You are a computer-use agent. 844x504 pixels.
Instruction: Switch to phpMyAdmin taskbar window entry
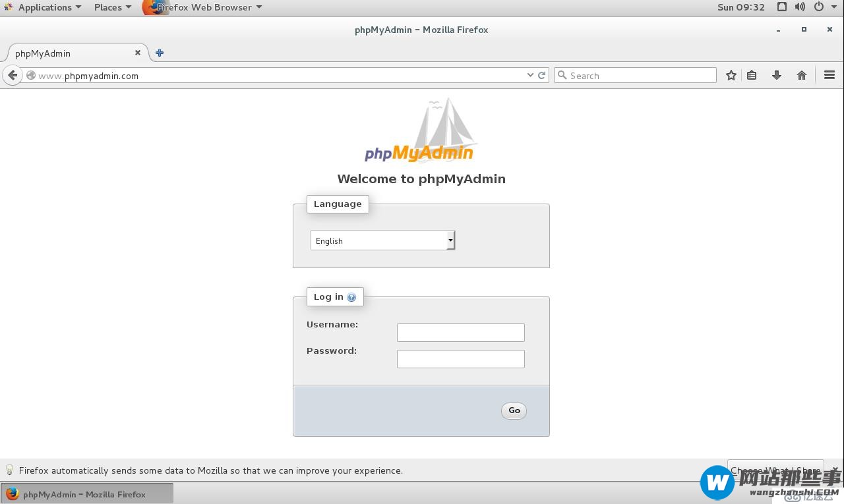tap(87, 494)
